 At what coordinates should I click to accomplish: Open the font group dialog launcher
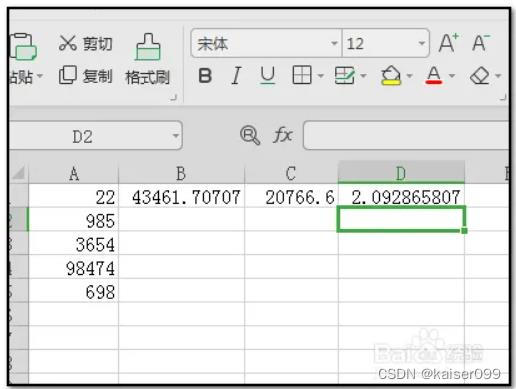[503, 97]
